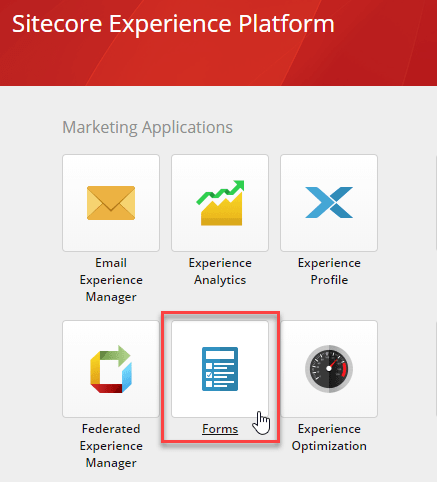Click the Experience Profile label
This screenshot has height=482, width=437.
(x=329, y=271)
